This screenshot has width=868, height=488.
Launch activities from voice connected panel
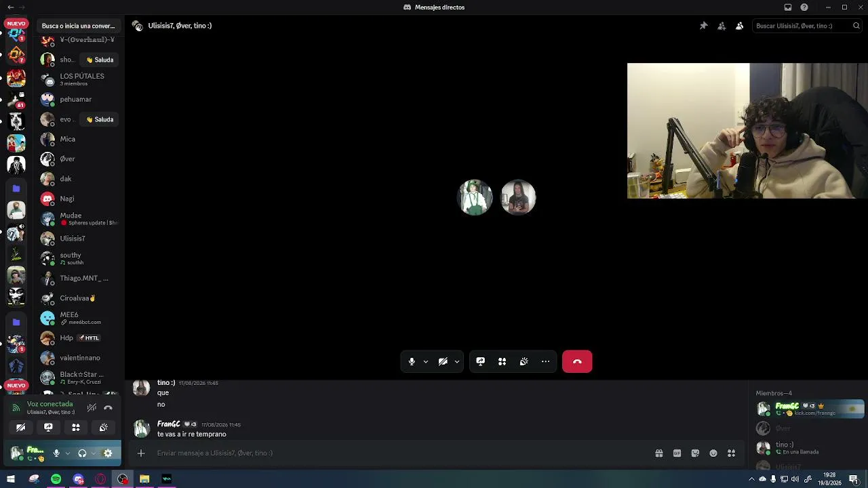pyautogui.click(x=76, y=428)
